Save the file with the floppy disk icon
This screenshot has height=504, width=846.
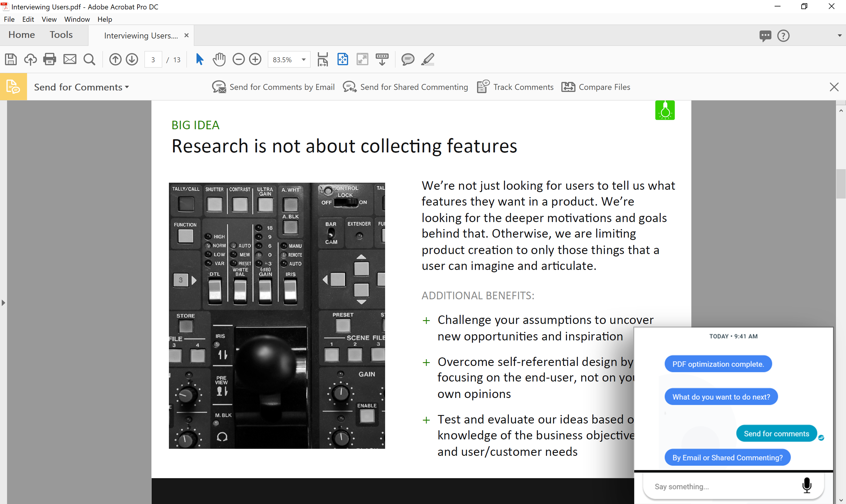click(x=11, y=59)
